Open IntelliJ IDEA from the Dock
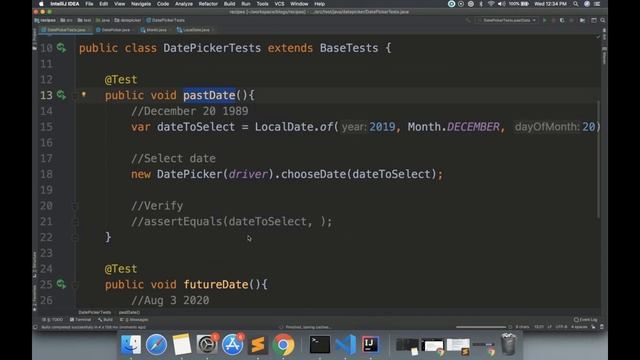640x360 pixels. coord(371,344)
